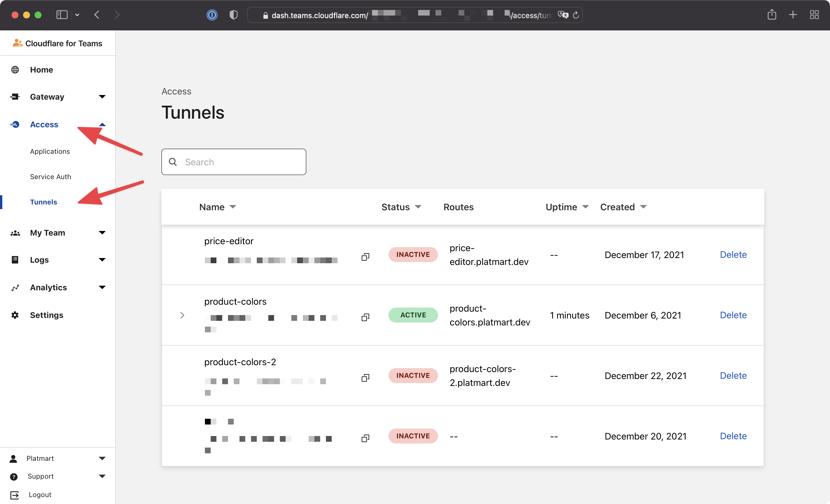Viewport: 830px width, 504px height.
Task: Collapse the Access section arrow
Action: point(102,124)
